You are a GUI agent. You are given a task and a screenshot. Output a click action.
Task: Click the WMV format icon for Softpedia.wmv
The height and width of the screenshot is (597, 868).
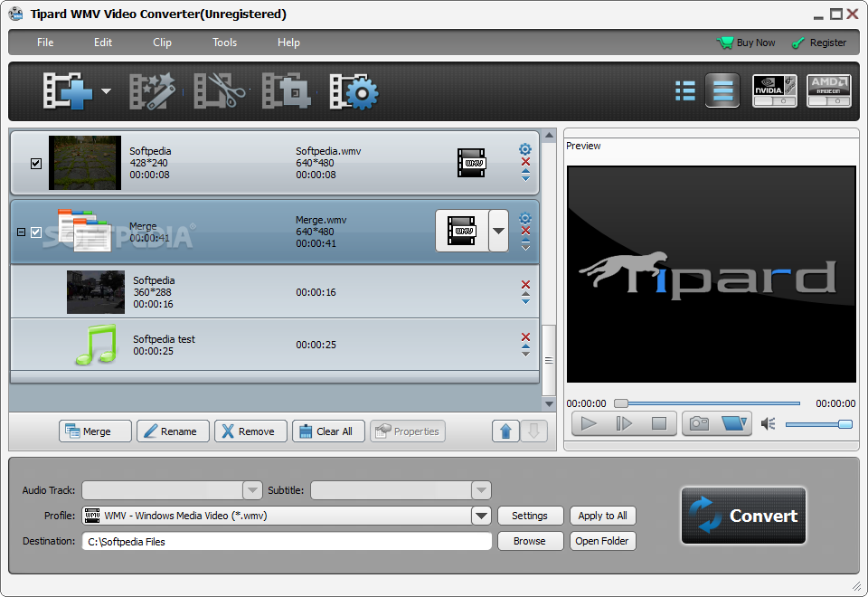coord(472,163)
